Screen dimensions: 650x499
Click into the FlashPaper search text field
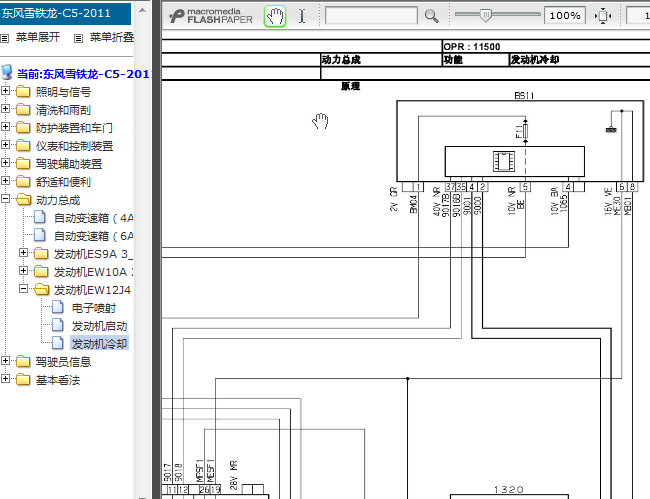coord(371,16)
